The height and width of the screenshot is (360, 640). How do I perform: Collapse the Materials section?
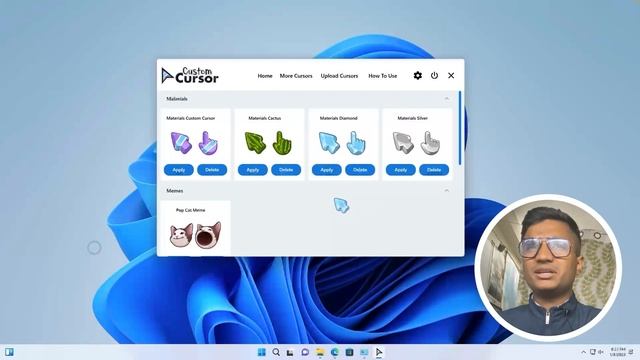447,99
